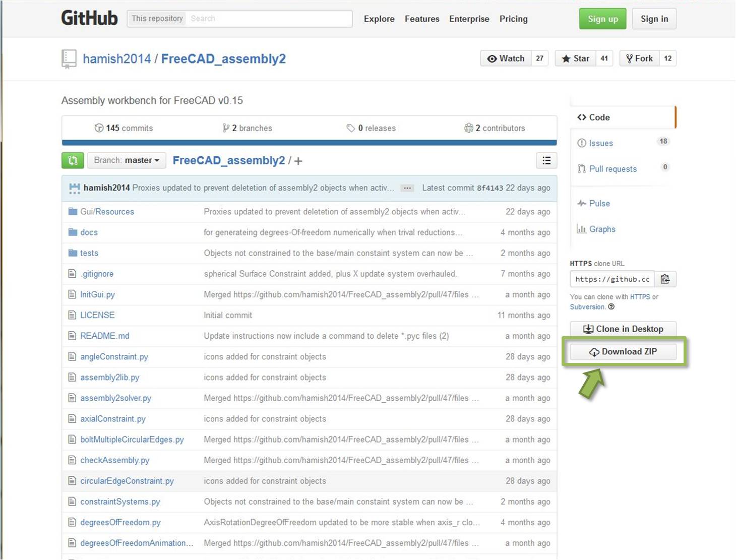Open the constraintSystems.py file
The width and height of the screenshot is (736, 560).
point(120,502)
